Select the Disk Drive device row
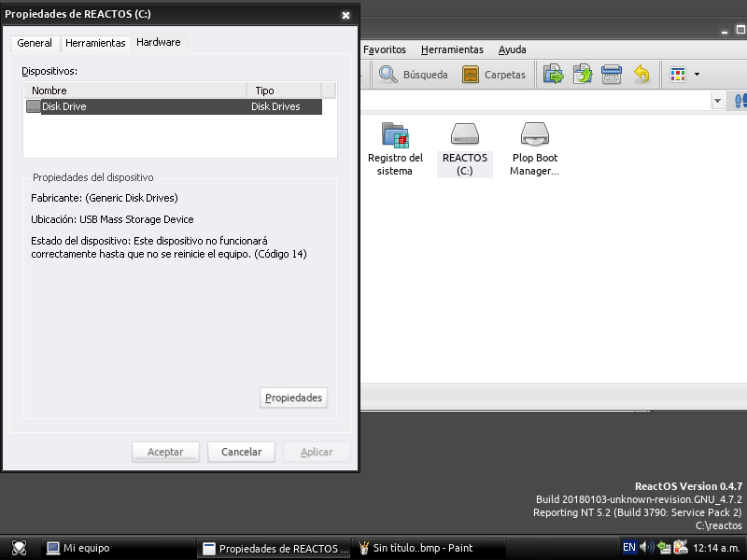 [174, 106]
